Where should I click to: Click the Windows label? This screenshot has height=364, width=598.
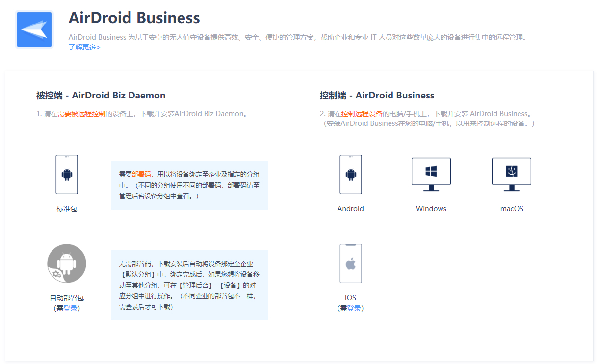pyautogui.click(x=431, y=209)
